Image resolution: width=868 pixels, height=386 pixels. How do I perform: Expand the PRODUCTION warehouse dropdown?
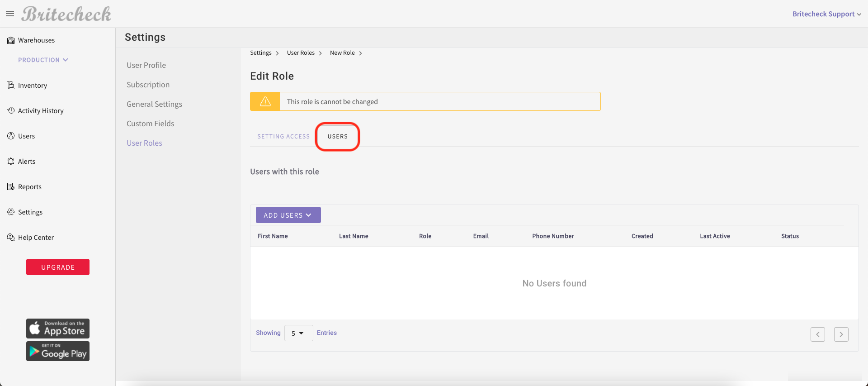tap(43, 60)
